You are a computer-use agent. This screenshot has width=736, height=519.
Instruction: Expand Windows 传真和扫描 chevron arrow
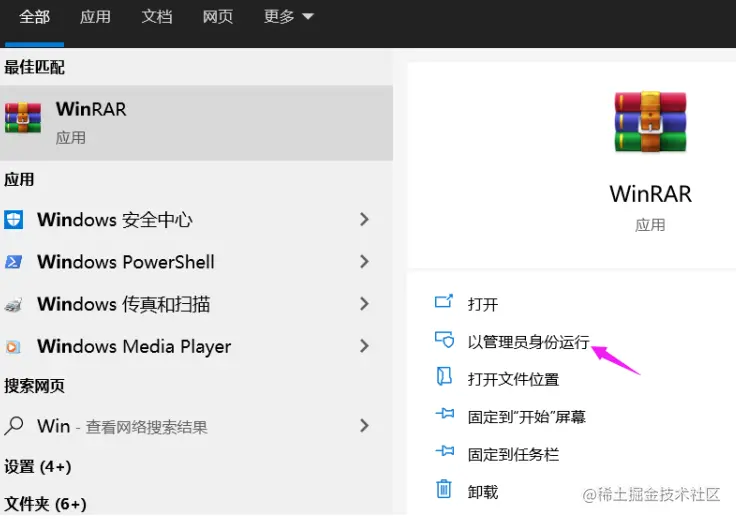[364, 304]
